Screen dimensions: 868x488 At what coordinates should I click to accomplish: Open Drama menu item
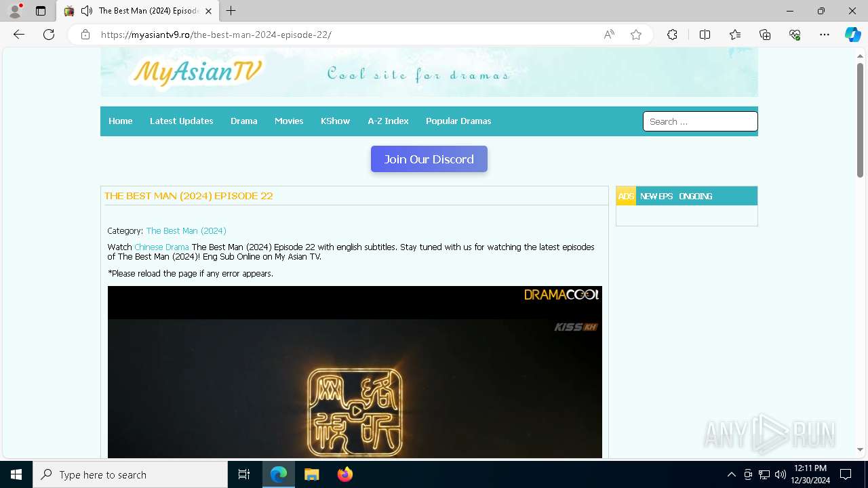244,121
